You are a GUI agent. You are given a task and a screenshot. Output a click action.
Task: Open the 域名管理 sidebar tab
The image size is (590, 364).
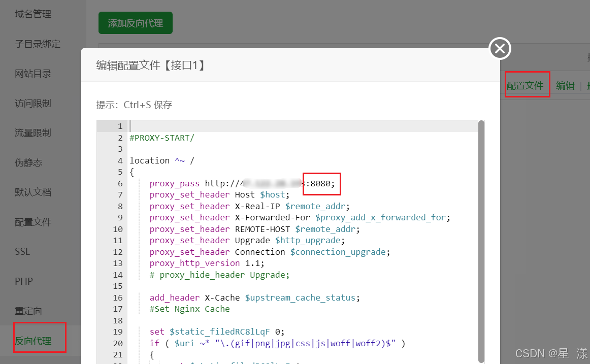point(33,14)
